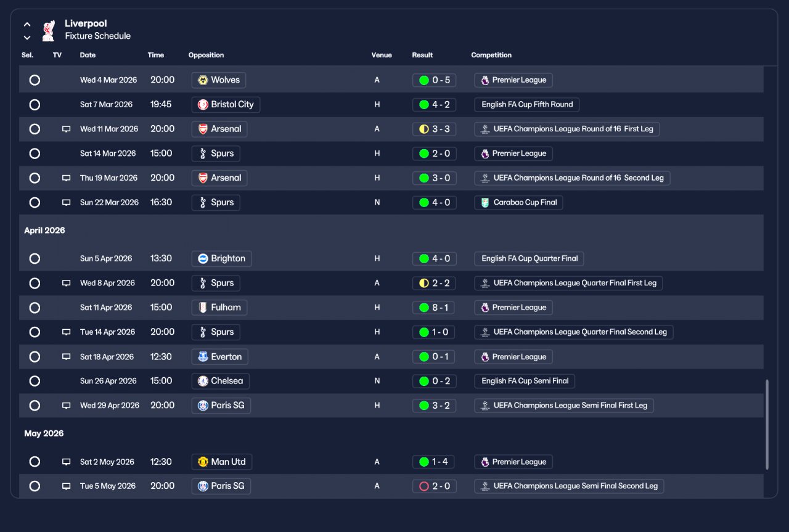The image size is (789, 532).
Task: Click the Man Utd club badge
Action: click(x=203, y=462)
